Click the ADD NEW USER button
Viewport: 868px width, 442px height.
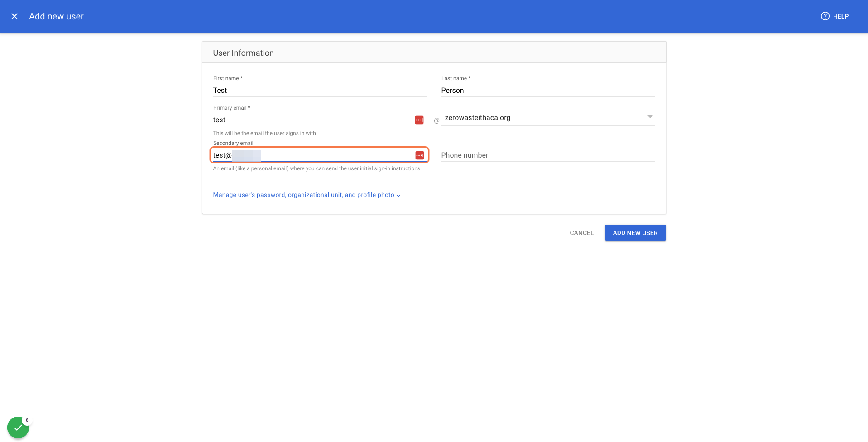635,233
